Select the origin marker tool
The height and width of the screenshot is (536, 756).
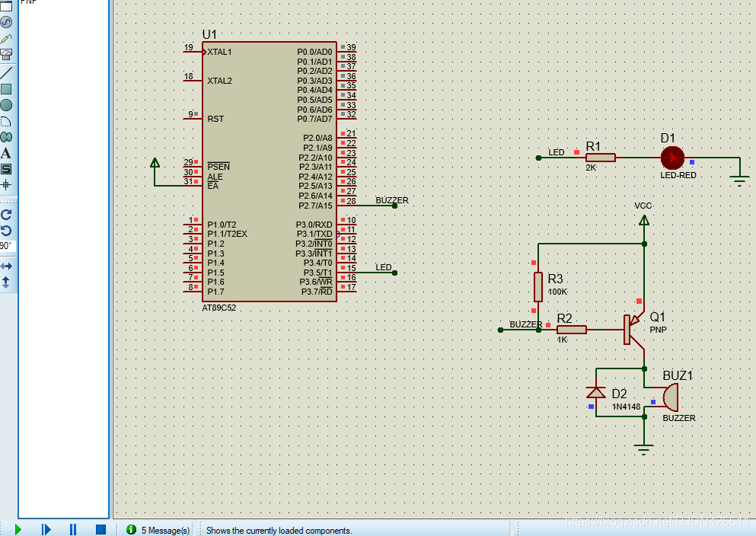6,184
